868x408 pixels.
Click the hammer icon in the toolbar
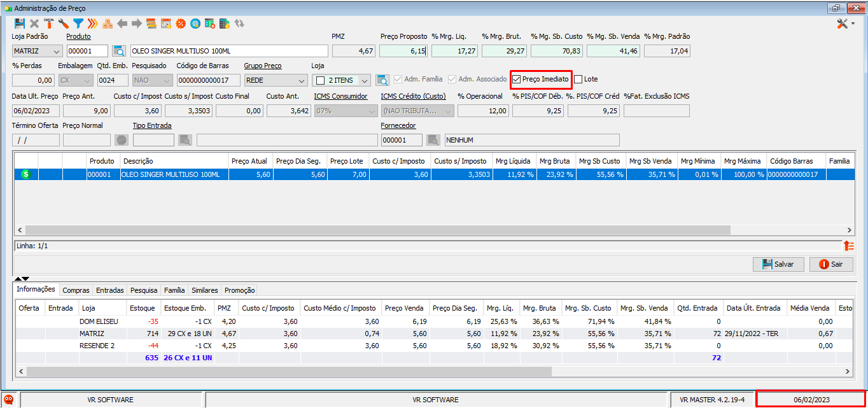[x=49, y=24]
